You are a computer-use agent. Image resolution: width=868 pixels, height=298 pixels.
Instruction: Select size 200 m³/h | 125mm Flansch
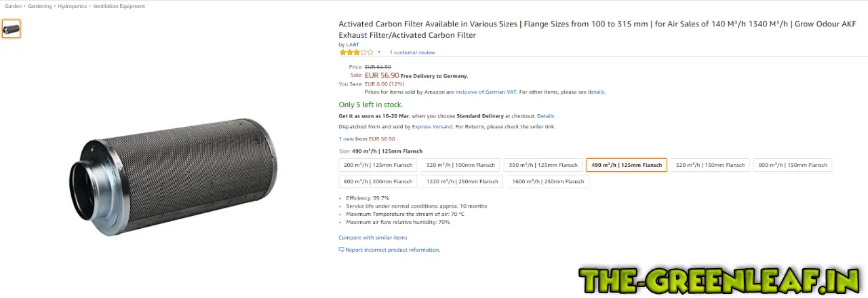coord(378,165)
